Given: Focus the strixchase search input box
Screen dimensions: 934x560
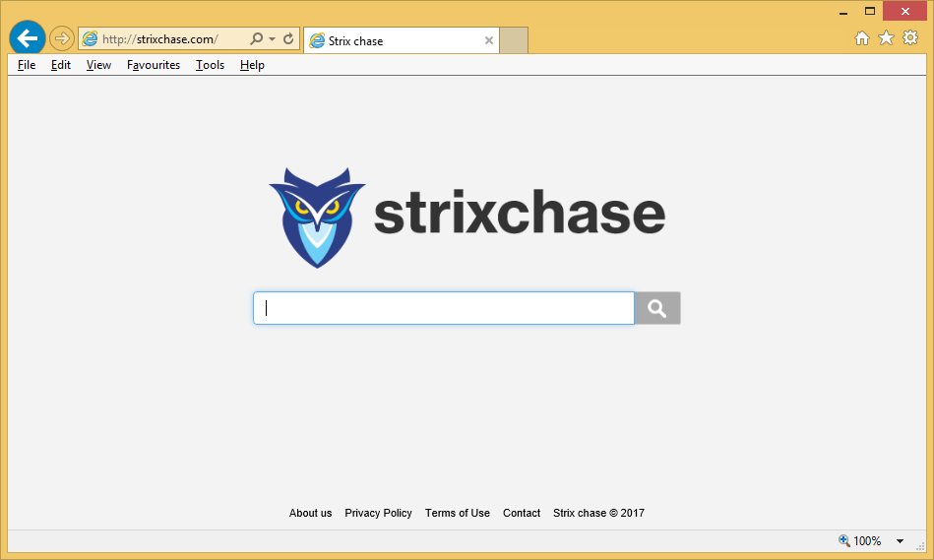Looking at the screenshot, I should click(x=444, y=308).
